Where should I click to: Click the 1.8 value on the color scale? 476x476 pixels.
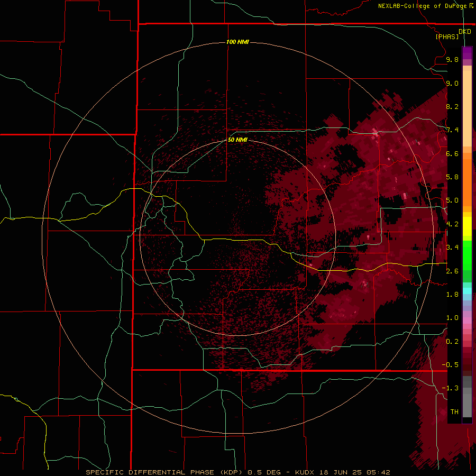[x=452, y=295]
